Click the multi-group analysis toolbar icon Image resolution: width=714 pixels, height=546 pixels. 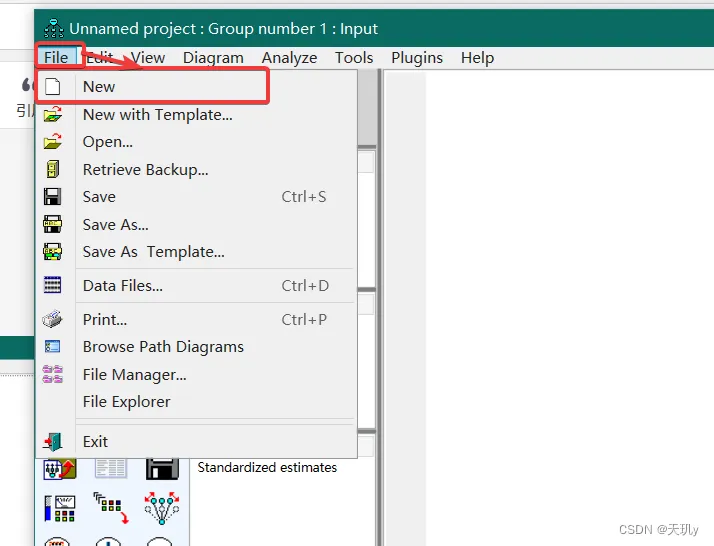point(162,508)
